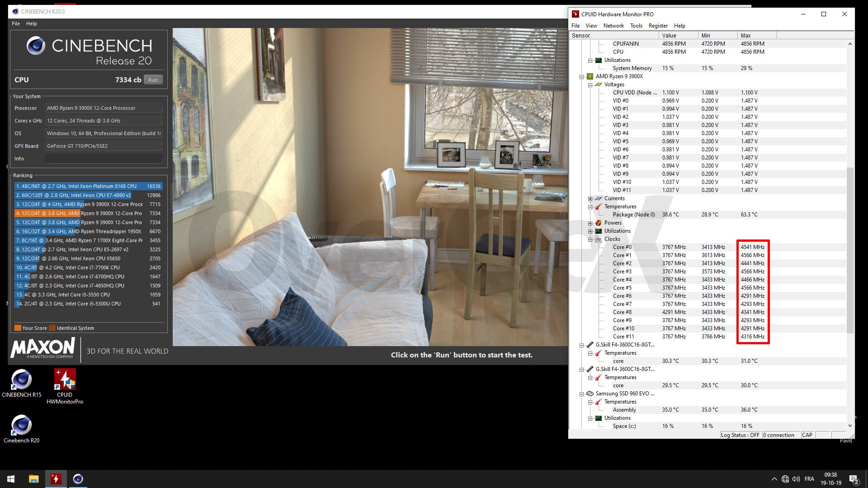Click the AMD Ryzen 9 3900X processor icon

click(590, 76)
